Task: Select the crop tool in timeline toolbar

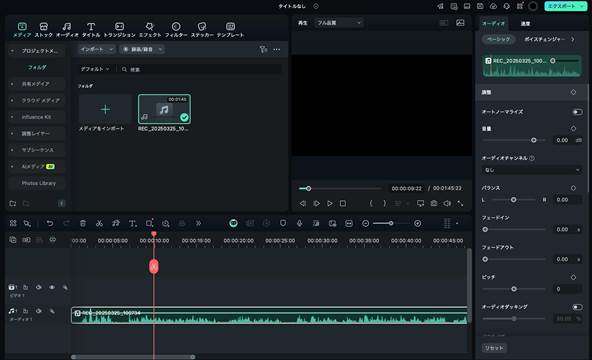Action: [x=149, y=223]
